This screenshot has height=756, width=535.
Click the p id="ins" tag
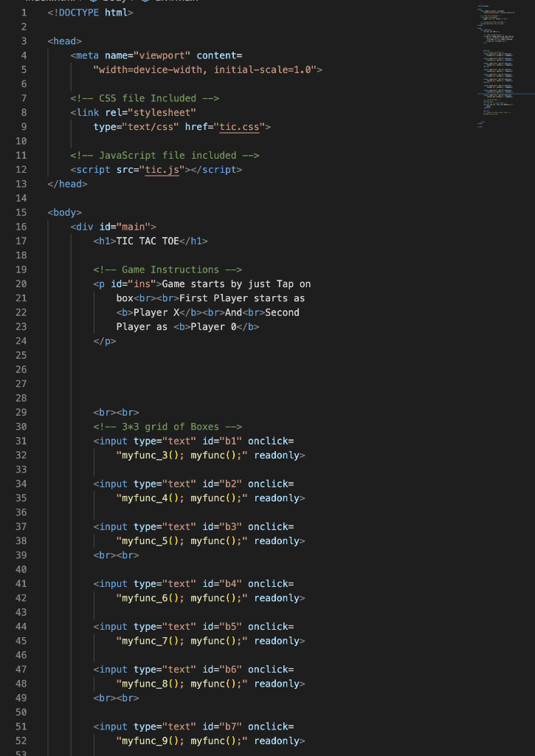pos(128,284)
